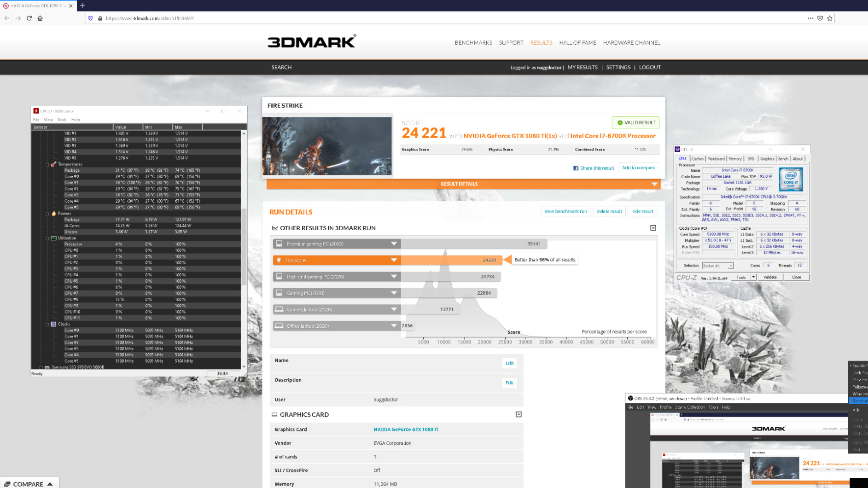Save page to Pocket

(820, 18)
